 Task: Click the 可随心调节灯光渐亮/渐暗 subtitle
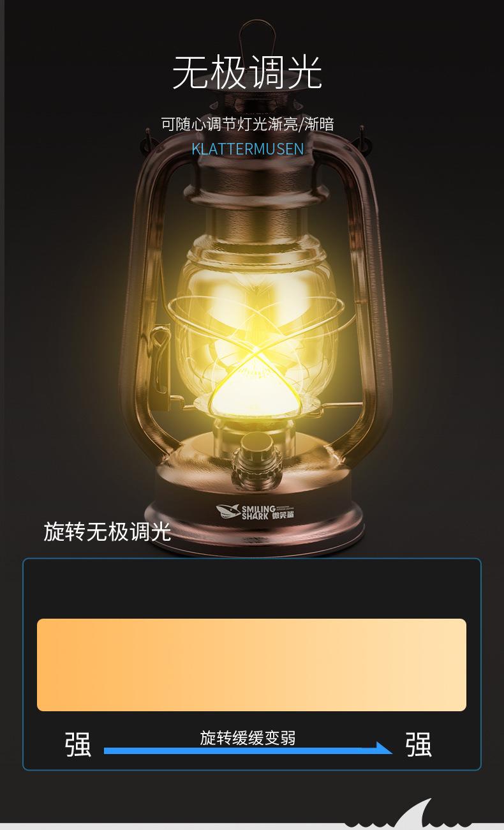click(248, 123)
